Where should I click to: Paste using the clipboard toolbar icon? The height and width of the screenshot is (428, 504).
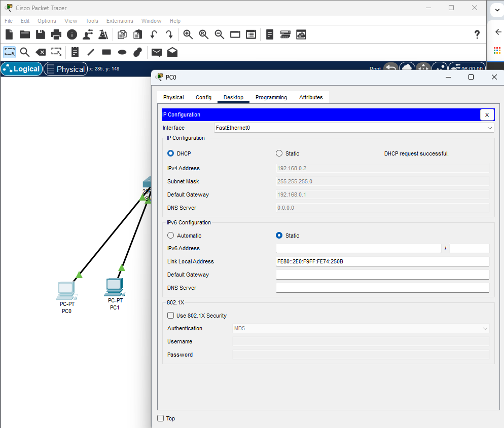pos(138,34)
